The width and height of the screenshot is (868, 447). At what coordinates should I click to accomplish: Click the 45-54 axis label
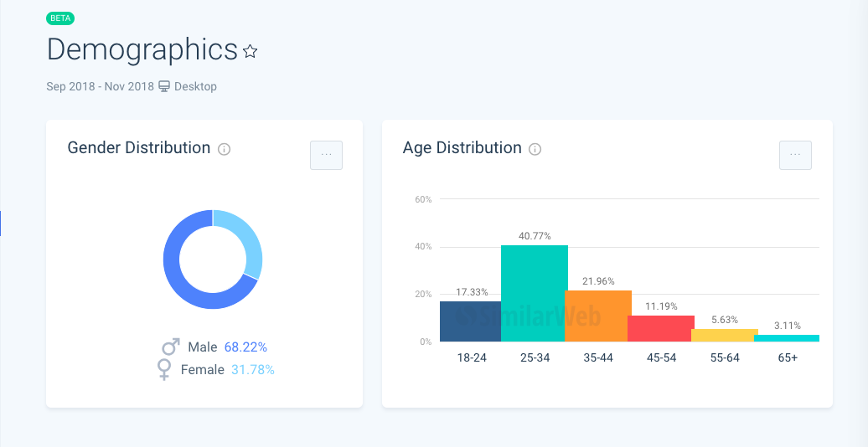coord(662,357)
